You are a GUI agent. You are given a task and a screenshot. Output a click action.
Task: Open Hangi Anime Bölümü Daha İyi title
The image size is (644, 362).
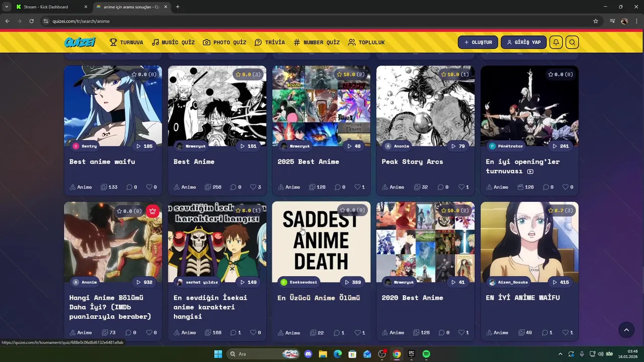click(x=110, y=307)
